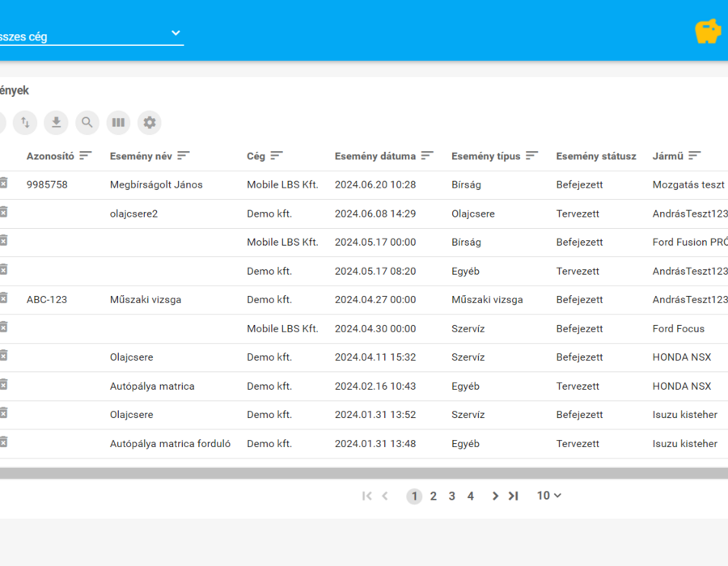Image resolution: width=728 pixels, height=566 pixels.
Task: Open the company selector dropdown
Action: [x=92, y=36]
